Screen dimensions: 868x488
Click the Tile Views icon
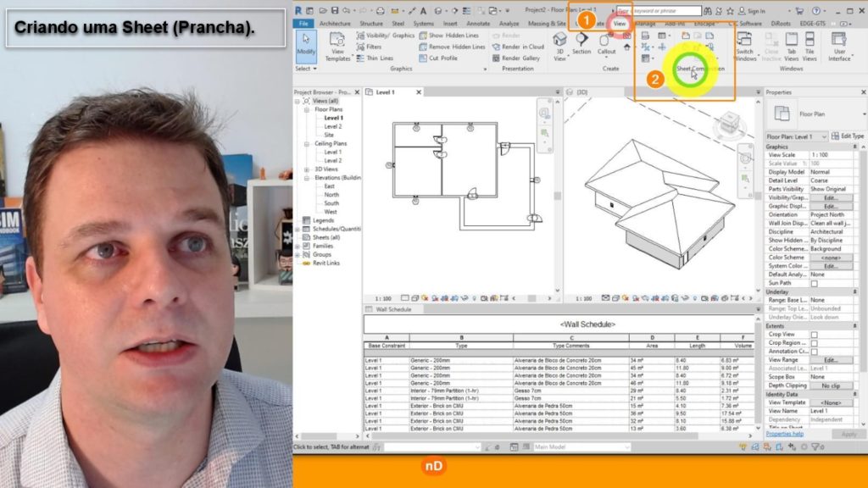coord(810,47)
